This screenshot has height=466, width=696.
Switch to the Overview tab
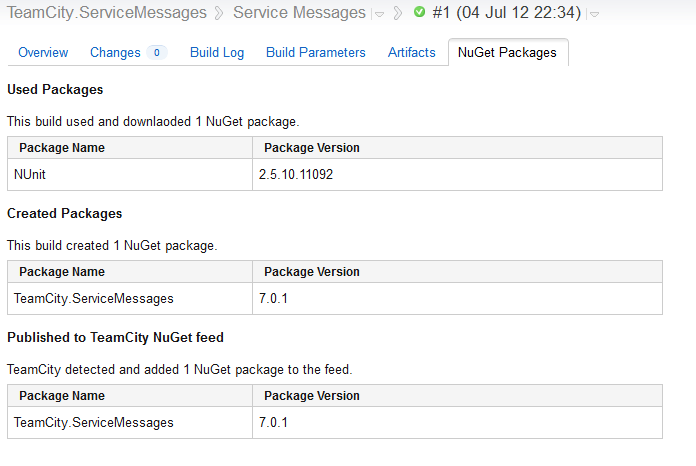pos(43,52)
